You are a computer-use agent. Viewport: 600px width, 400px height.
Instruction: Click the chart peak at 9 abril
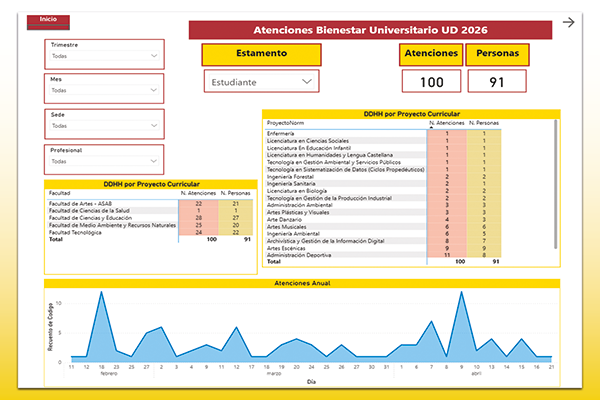(461, 292)
